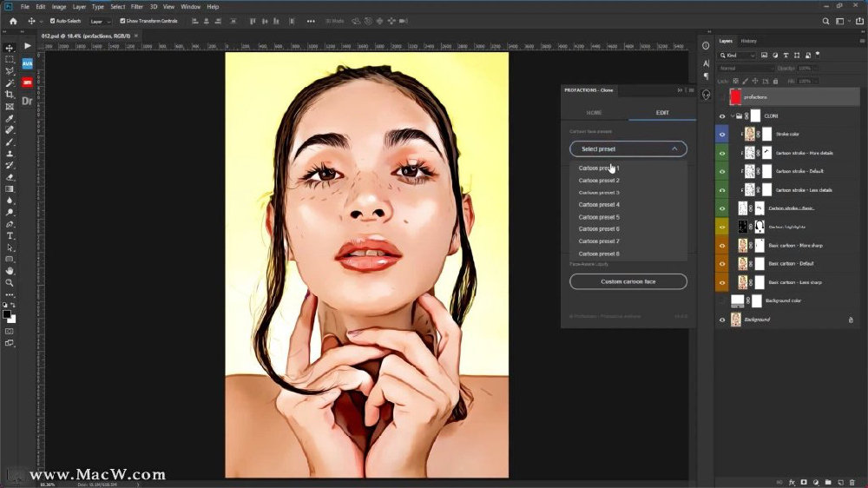Hide Cartoon stroke - More details layer
868x488 pixels.
pos(722,153)
